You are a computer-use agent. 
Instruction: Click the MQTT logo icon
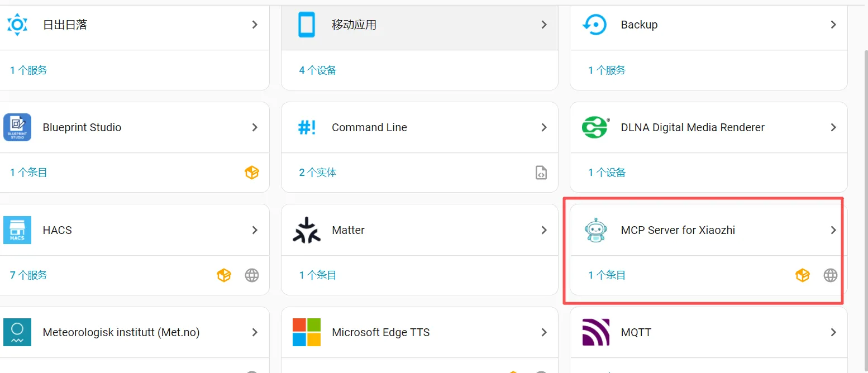click(595, 332)
